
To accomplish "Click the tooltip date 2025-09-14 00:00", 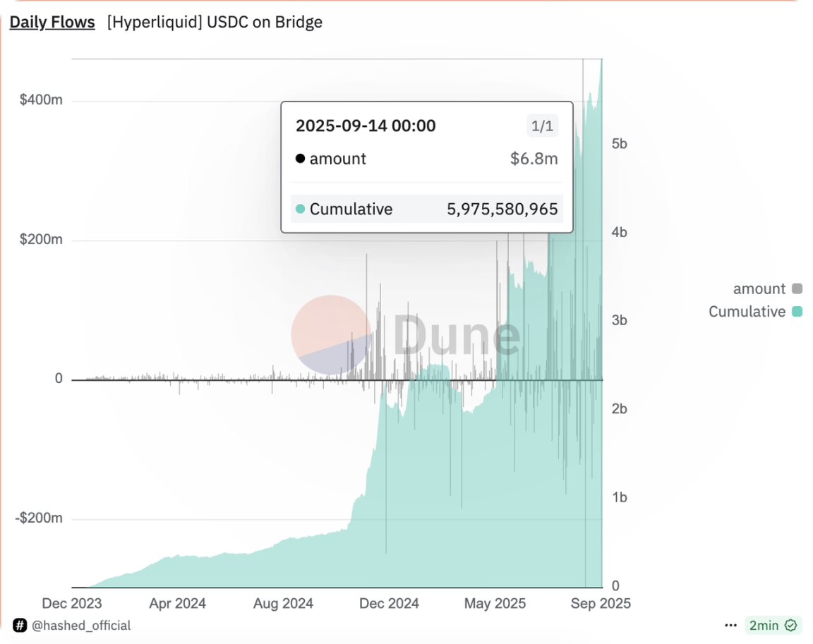I will [366, 126].
